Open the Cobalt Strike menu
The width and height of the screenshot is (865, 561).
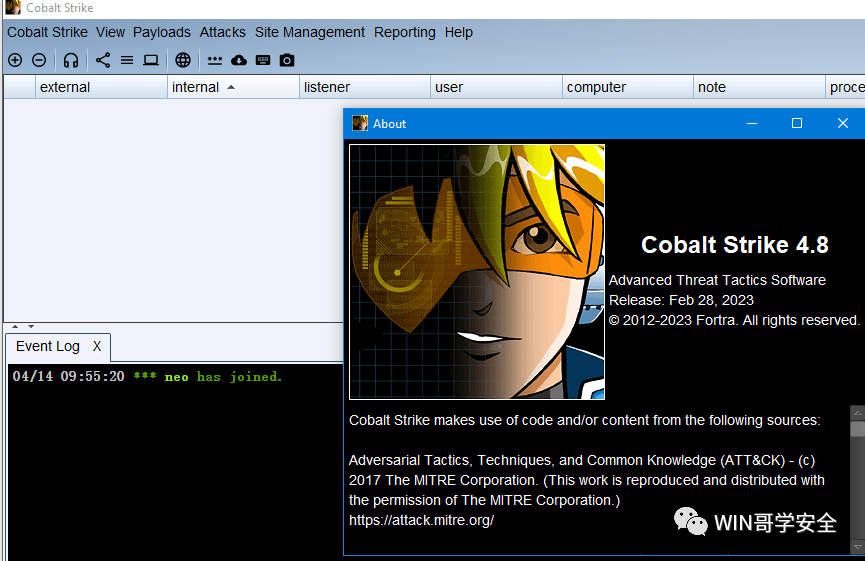pos(47,33)
